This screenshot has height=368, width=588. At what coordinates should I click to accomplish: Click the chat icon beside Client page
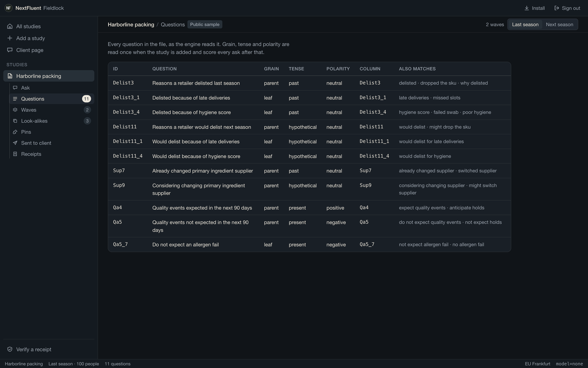(10, 50)
